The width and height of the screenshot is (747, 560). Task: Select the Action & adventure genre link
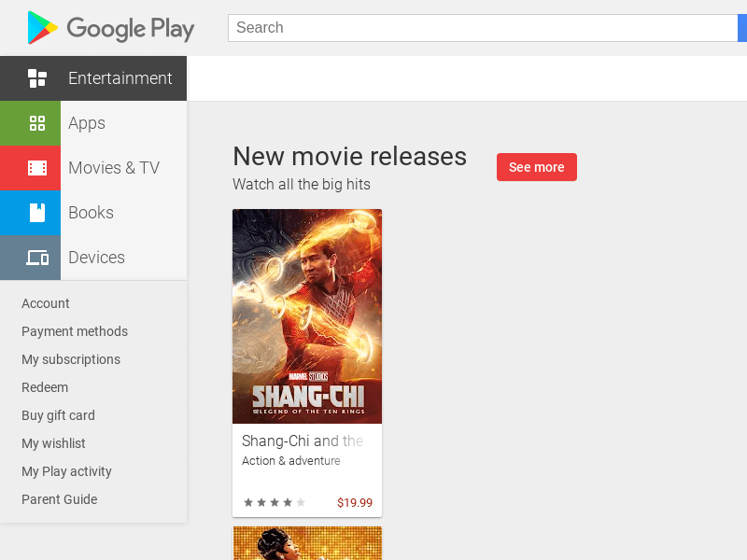[291, 461]
